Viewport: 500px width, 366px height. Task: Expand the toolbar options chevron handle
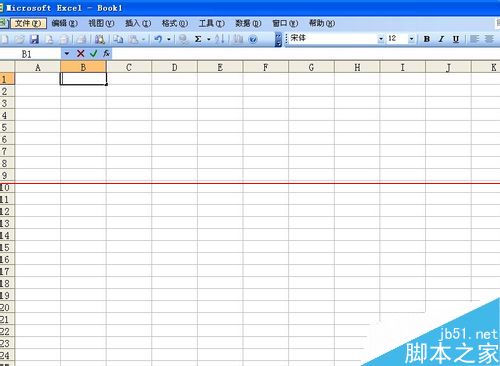point(278,39)
